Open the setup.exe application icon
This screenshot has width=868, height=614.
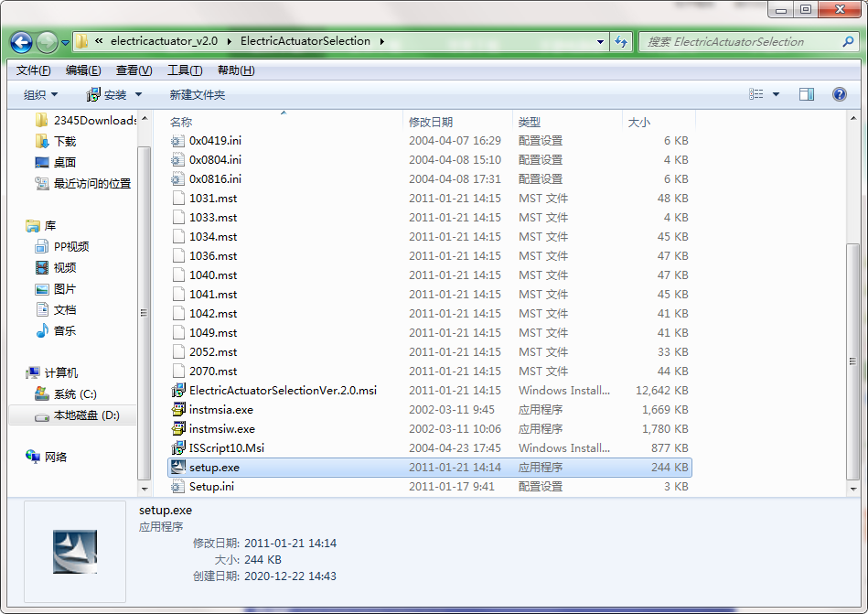179,467
